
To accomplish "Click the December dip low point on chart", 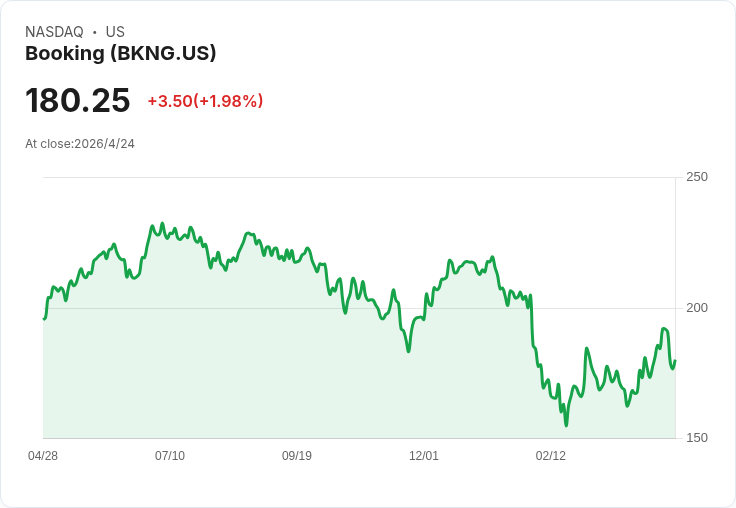I will pos(408,351).
